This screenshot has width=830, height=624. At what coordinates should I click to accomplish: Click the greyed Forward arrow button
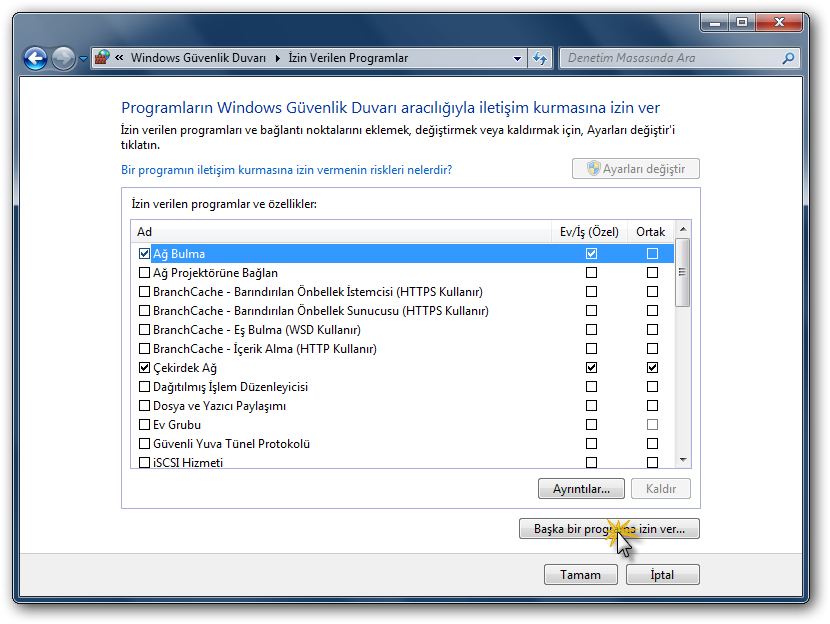[64, 58]
